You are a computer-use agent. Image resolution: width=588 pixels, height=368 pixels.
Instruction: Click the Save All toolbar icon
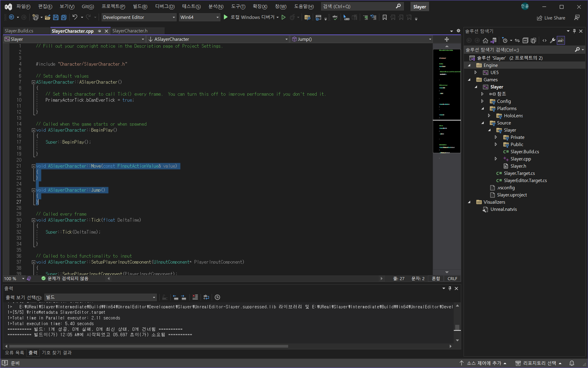pos(64,17)
